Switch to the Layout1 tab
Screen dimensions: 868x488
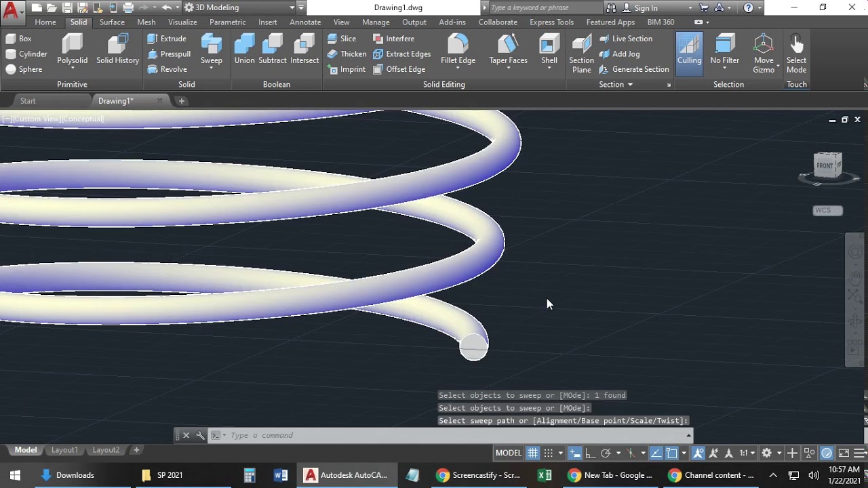(65, 450)
